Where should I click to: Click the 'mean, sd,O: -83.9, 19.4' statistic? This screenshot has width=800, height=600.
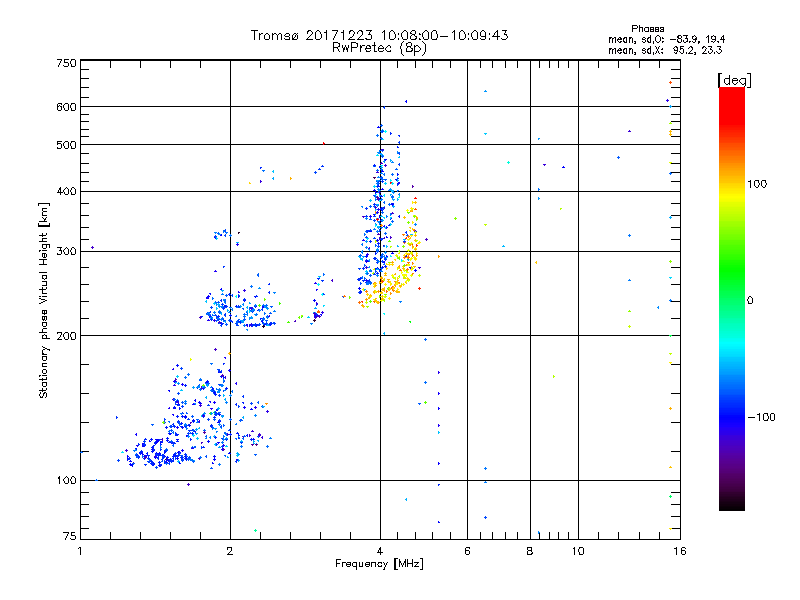coord(666,39)
